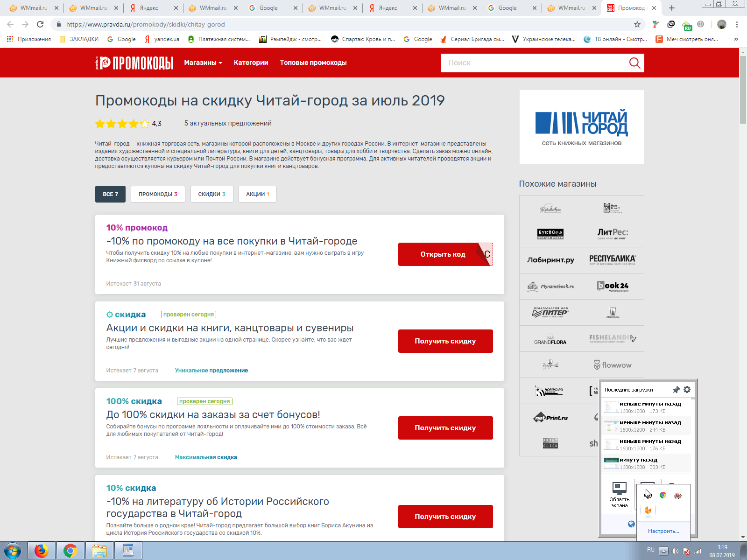Click the search magnifier icon in the header
The height and width of the screenshot is (560, 747).
tap(634, 63)
